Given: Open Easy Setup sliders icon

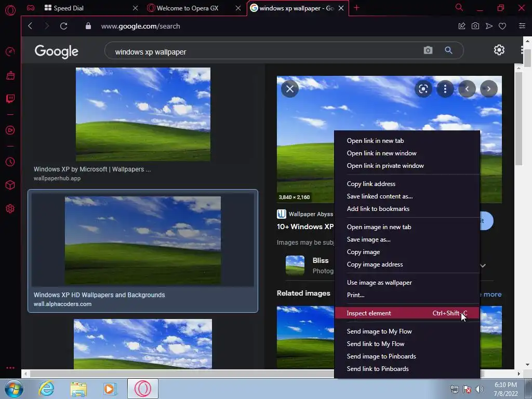Looking at the screenshot, I should [x=522, y=26].
